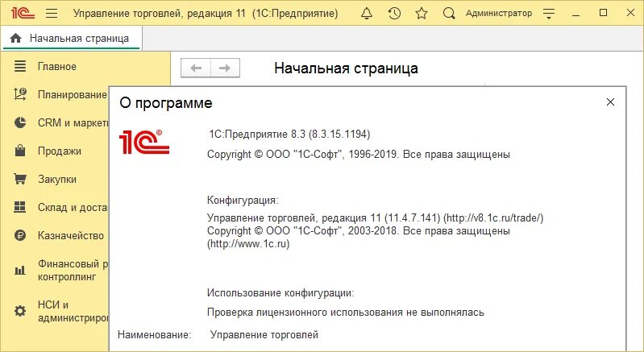Click the 1C logo in title bar
This screenshot has width=644, height=352.
click(23, 13)
